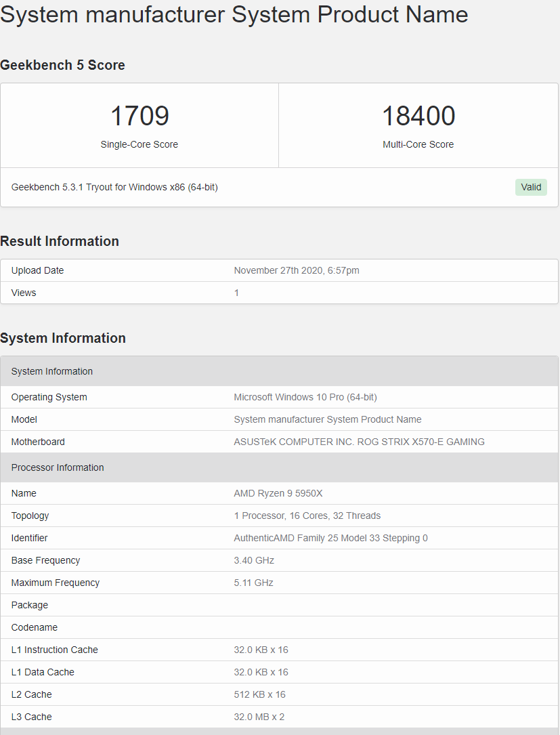560x735 pixels.
Task: Click the Base Frequency label
Action: [45, 561]
